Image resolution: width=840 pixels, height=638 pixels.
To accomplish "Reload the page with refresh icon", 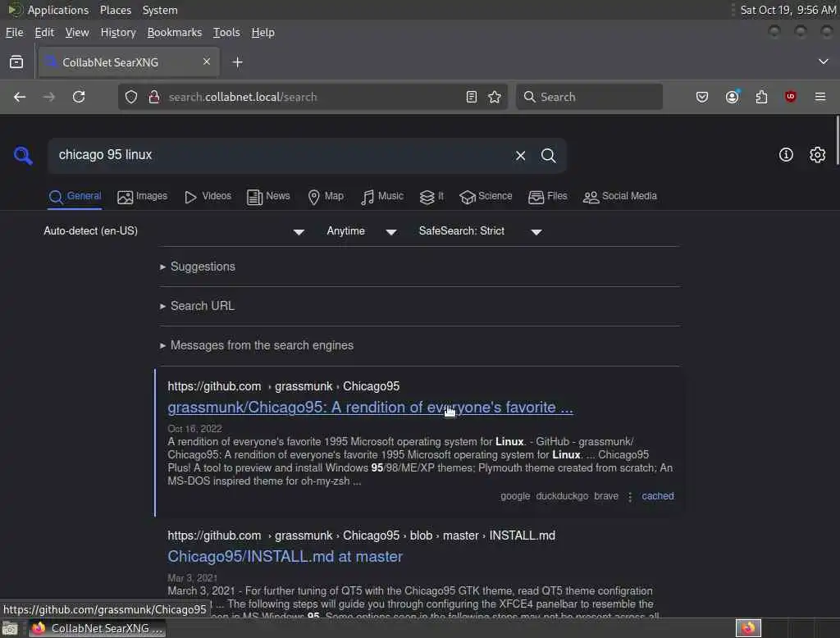I will tap(79, 97).
